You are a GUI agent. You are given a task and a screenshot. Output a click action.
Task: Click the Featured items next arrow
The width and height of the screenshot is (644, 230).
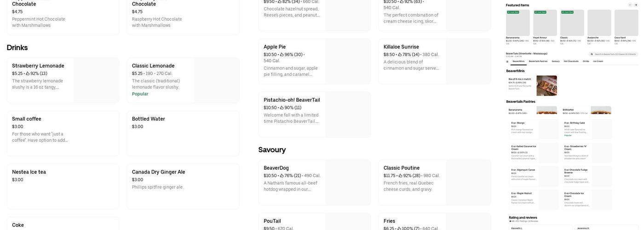pyautogui.click(x=636, y=5)
